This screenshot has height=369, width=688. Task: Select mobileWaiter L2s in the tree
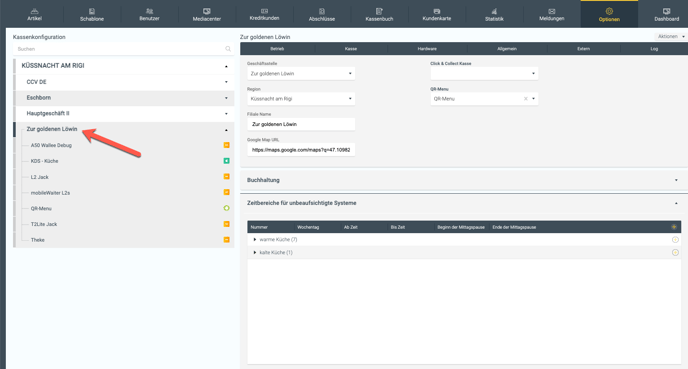[x=50, y=193]
